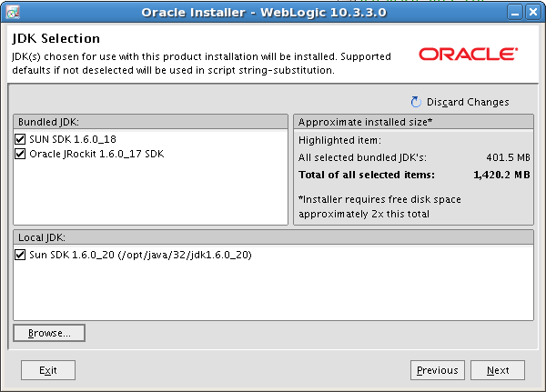The image size is (546, 392).
Task: Click the All selected bundled JDK's: label
Action: pos(362,157)
